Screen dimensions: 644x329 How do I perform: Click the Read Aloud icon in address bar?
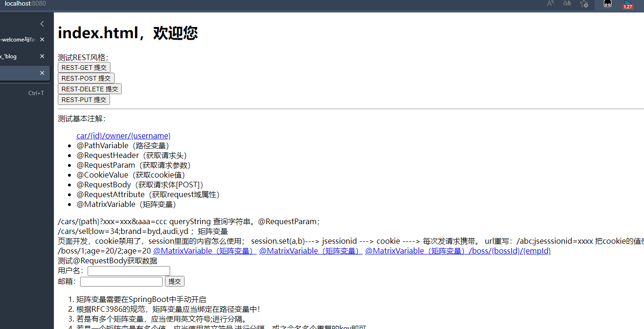click(x=550, y=4)
